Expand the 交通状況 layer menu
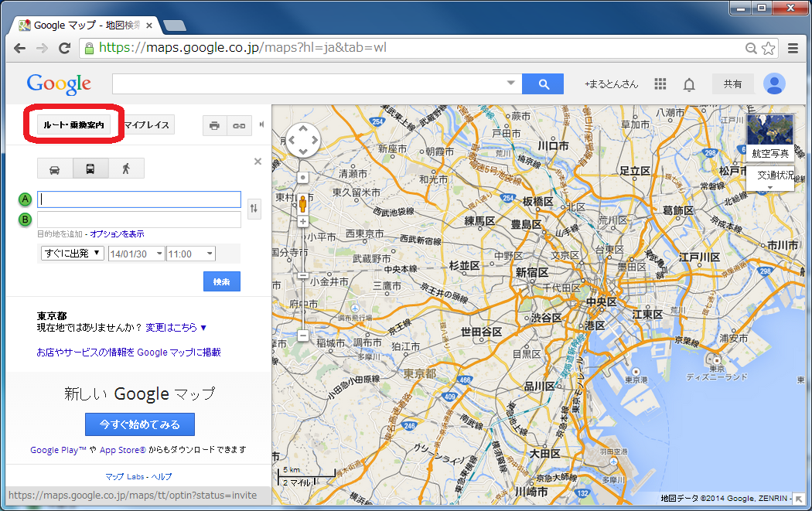This screenshot has width=812, height=511. point(770,179)
